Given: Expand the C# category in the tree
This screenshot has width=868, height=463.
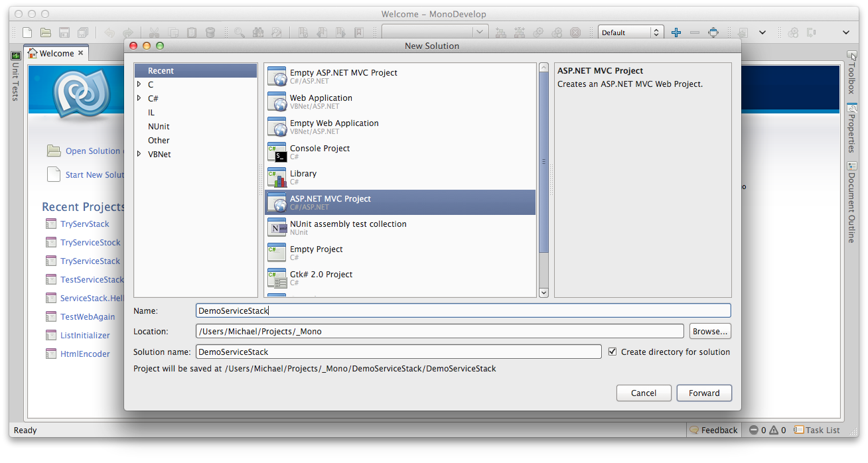Looking at the screenshot, I should (x=139, y=98).
